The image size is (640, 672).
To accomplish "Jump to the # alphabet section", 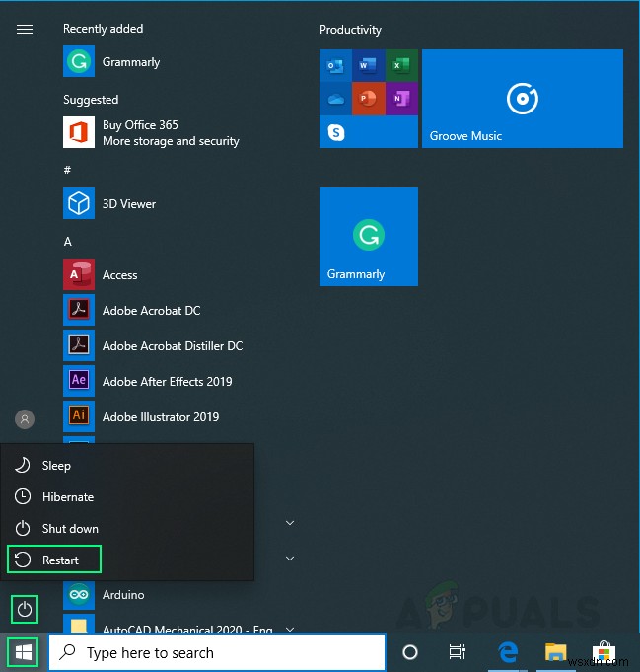I will (67, 170).
